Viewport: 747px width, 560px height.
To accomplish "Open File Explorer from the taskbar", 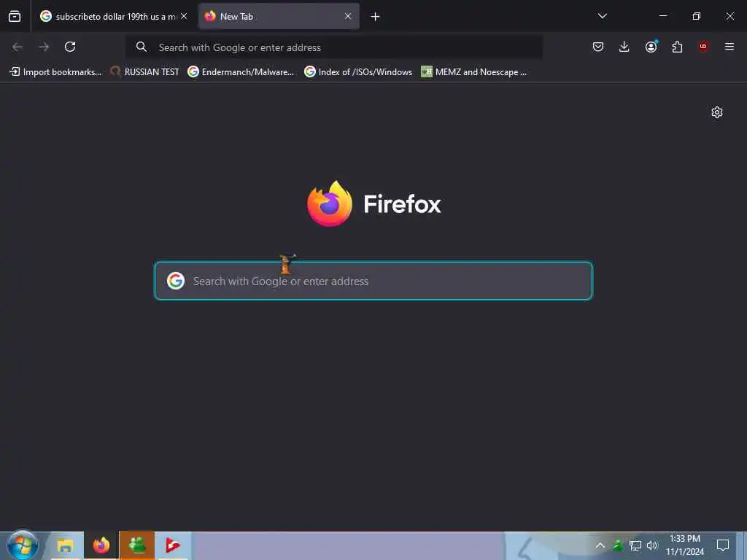I will coord(65,545).
